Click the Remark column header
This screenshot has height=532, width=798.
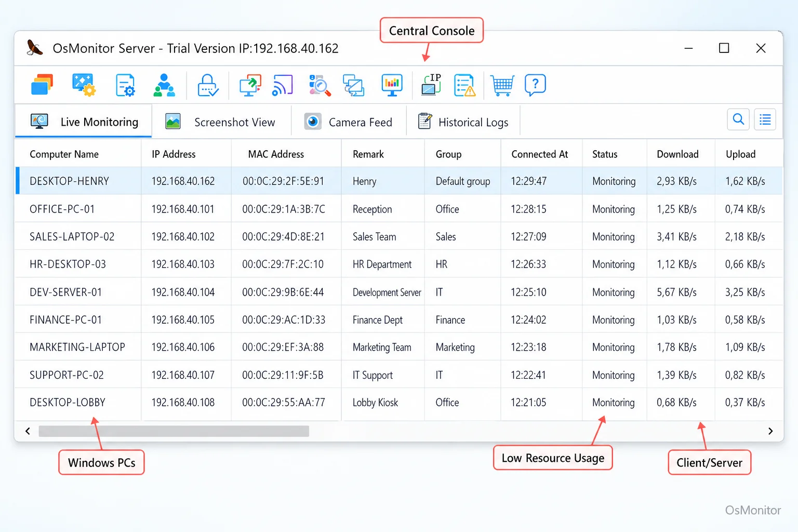tap(368, 154)
